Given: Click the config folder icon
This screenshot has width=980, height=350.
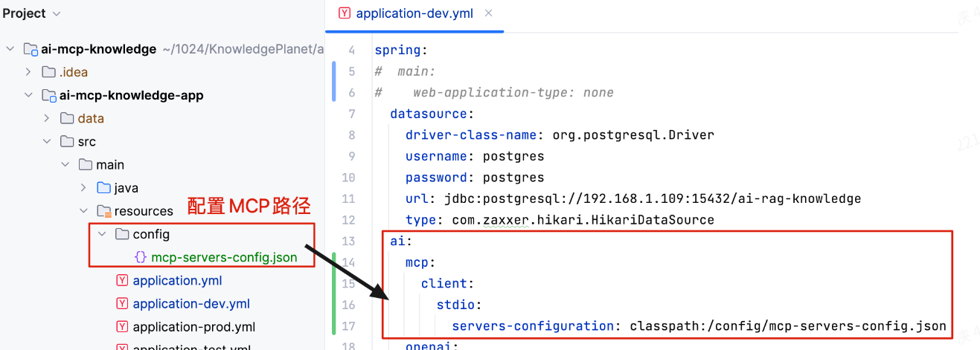Looking at the screenshot, I should [122, 234].
